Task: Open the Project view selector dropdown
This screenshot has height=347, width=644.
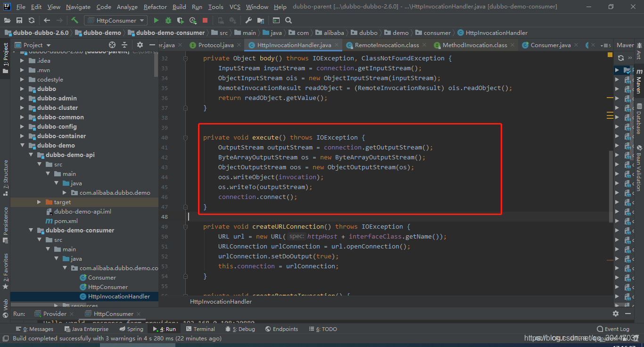Action: [32, 45]
